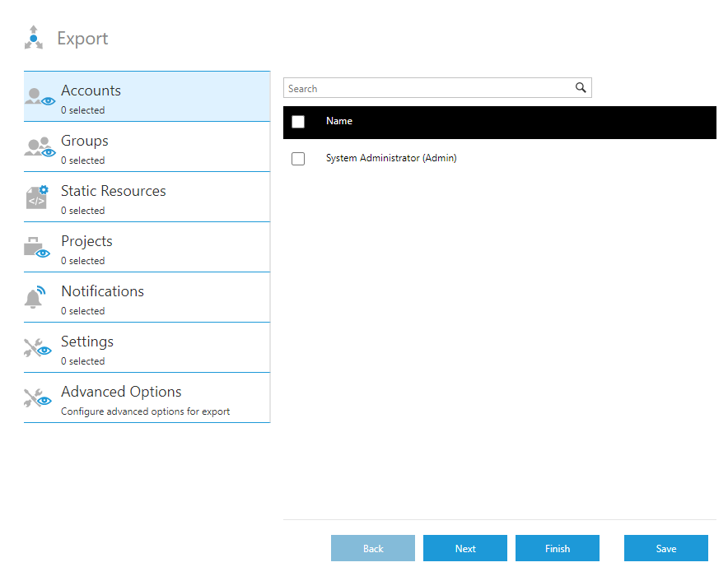Go to the Projects section
Screen dimensions: 728x581
pos(147,247)
